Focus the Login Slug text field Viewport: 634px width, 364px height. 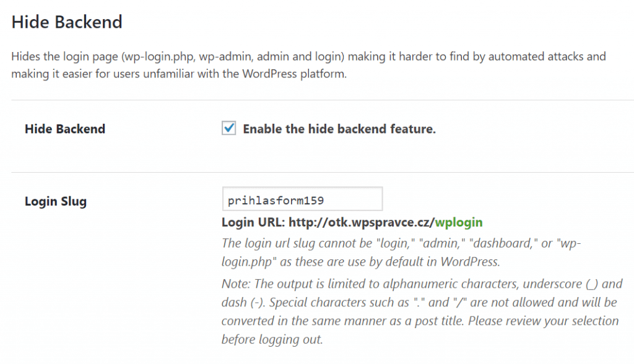[302, 199]
